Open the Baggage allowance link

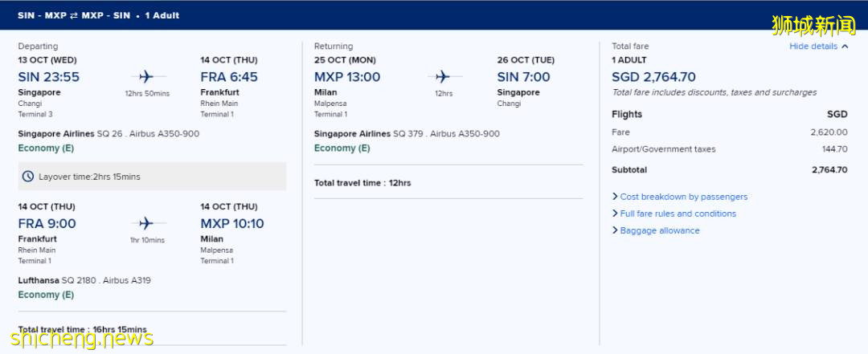click(x=660, y=230)
